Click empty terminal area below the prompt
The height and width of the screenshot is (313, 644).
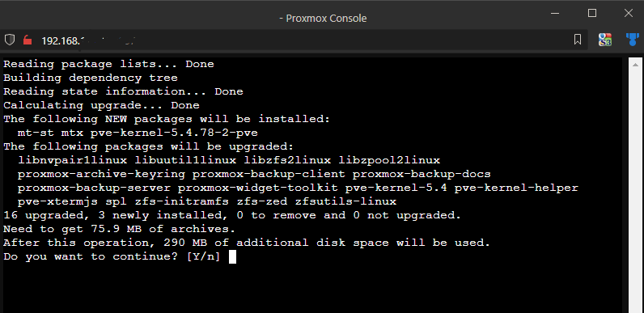(312, 290)
